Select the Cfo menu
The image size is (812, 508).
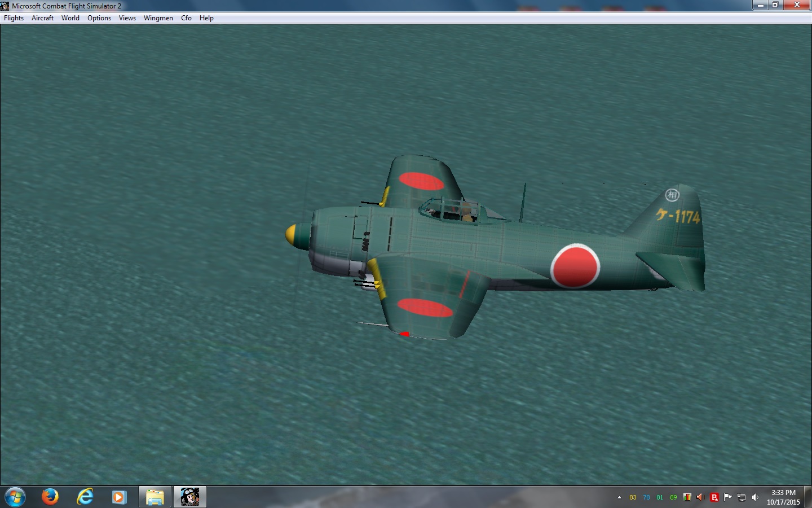click(x=186, y=18)
